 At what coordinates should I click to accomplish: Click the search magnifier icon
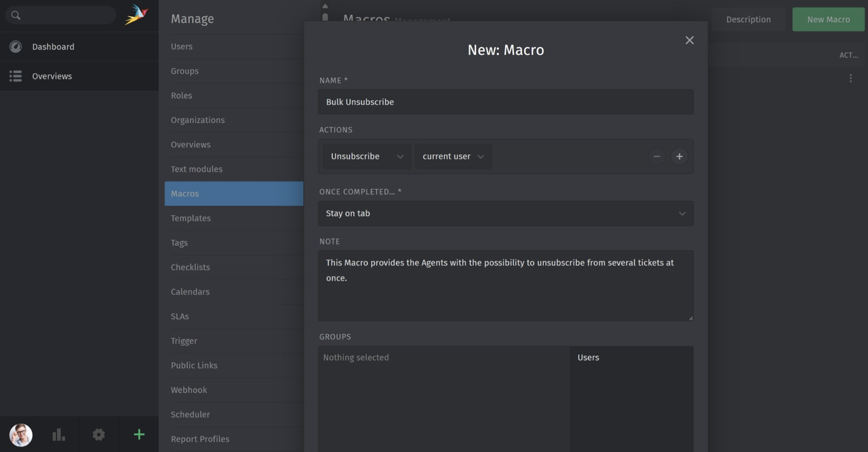click(15, 14)
